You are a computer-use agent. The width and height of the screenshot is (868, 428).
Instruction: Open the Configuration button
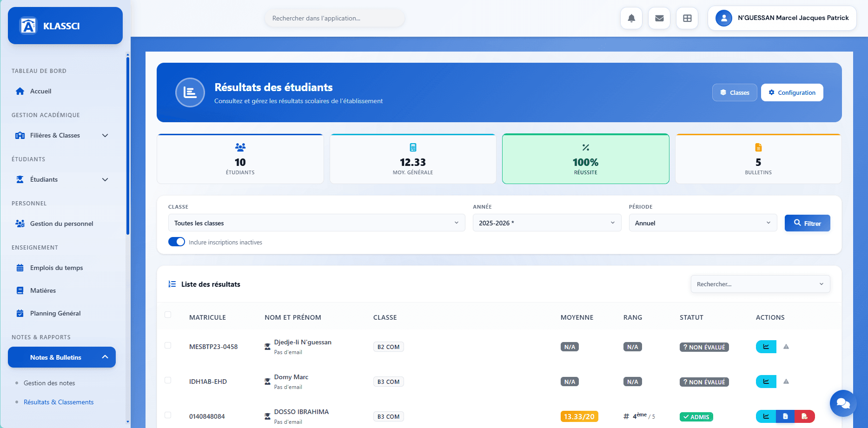pos(792,92)
